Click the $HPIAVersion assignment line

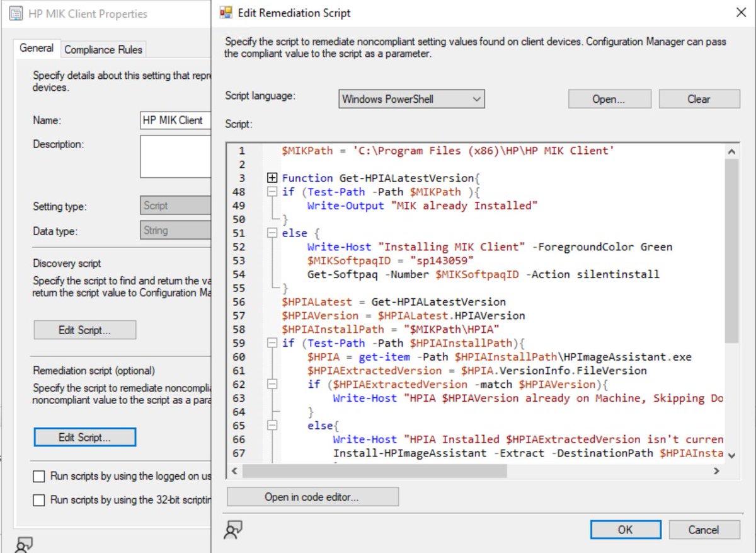pos(403,315)
